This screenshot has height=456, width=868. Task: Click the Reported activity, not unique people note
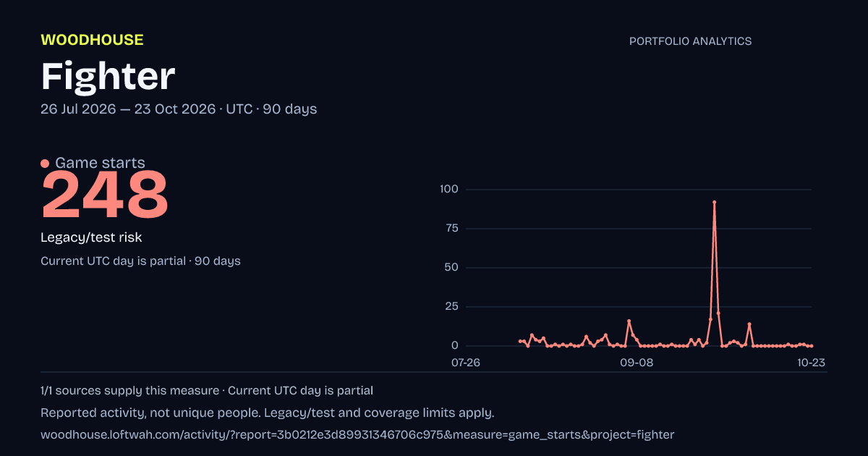(267, 413)
